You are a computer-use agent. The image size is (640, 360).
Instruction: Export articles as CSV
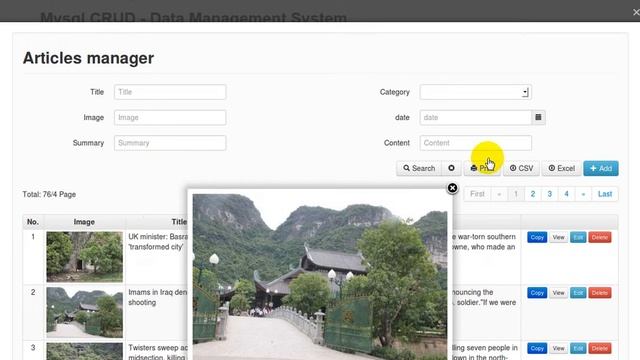click(521, 168)
